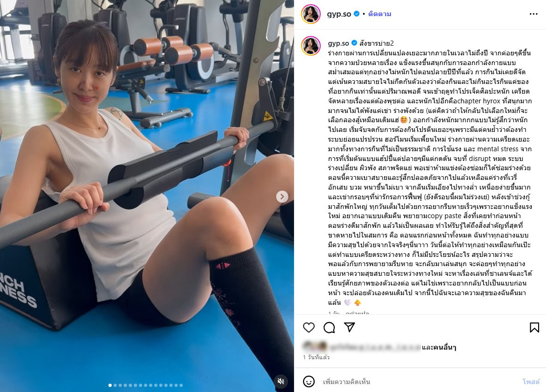Open และคนอื่นๆ likes list
The image size is (546, 392).
tap(439, 347)
